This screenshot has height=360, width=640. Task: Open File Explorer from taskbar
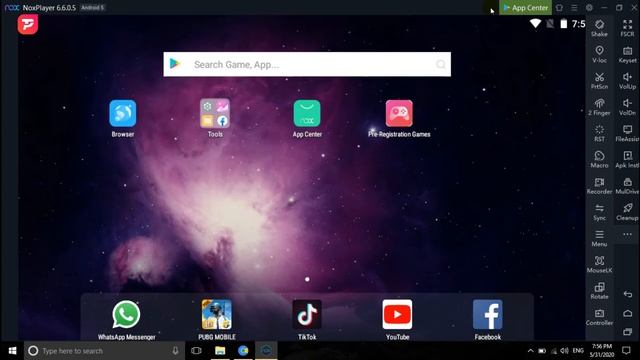pyautogui.click(x=220, y=351)
